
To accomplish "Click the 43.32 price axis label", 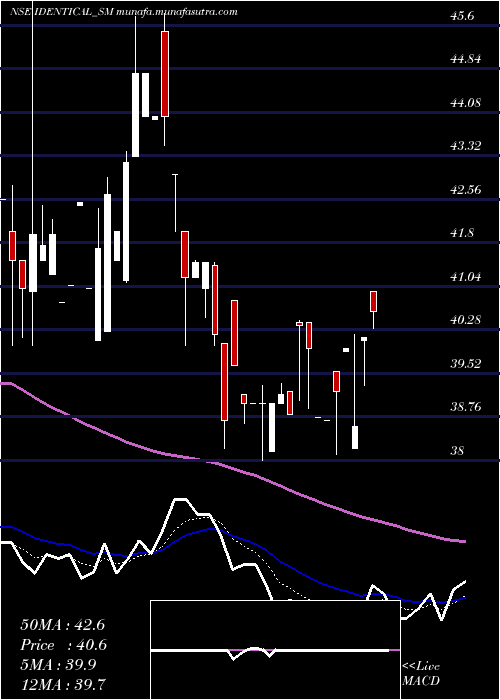I will tap(464, 146).
